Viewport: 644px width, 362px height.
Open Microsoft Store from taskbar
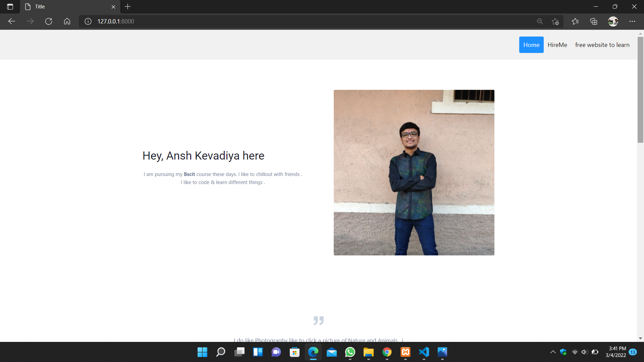(295, 352)
